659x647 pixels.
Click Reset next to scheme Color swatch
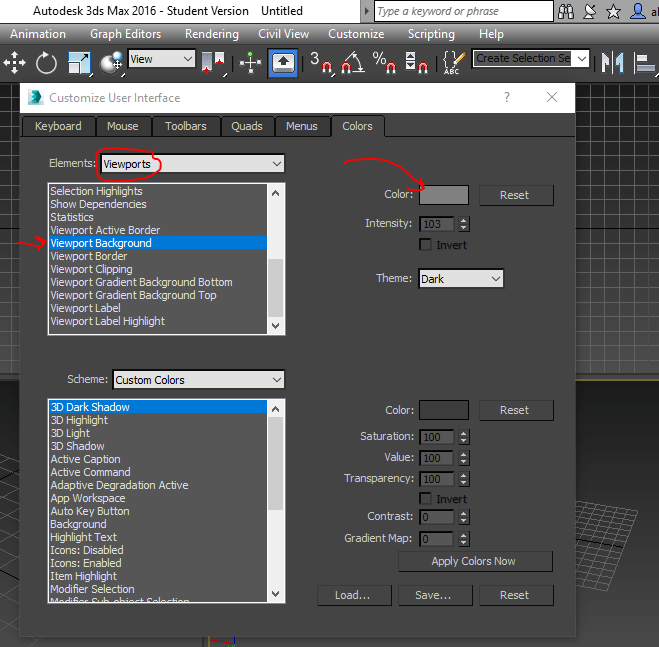516,410
